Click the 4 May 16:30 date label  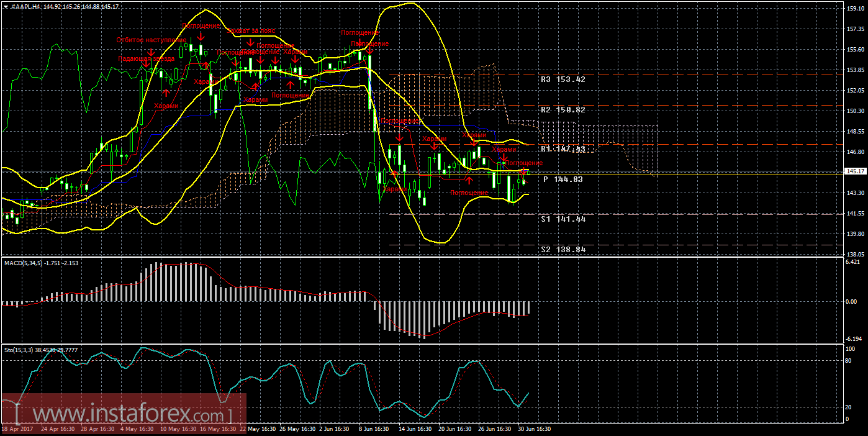[x=138, y=429]
